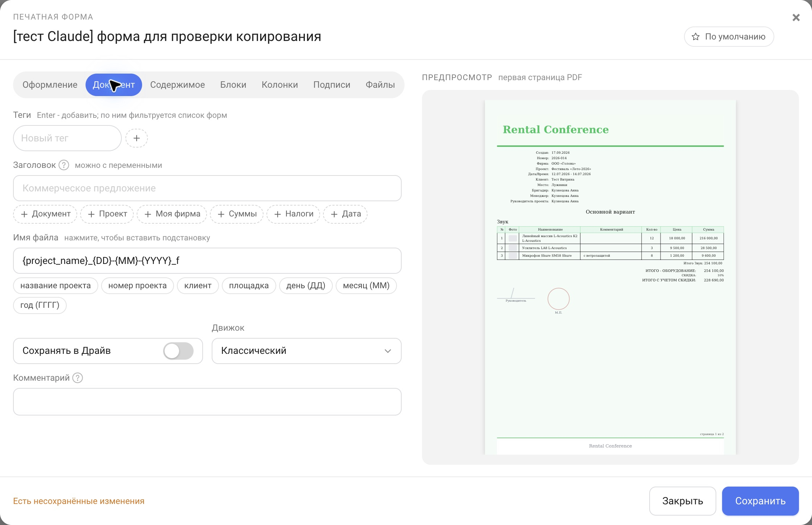Click the Заголовок text field
Viewport: 812px width, 525px height.
coord(207,188)
